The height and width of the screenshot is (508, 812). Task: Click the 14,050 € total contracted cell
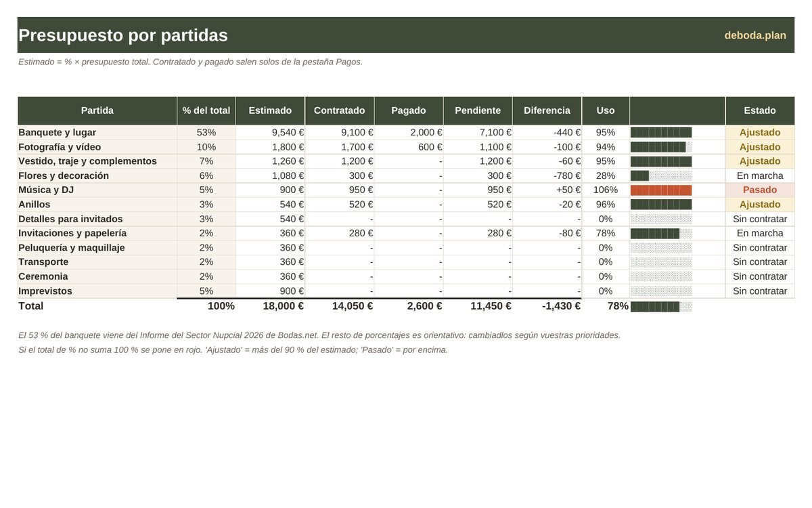pos(339,306)
